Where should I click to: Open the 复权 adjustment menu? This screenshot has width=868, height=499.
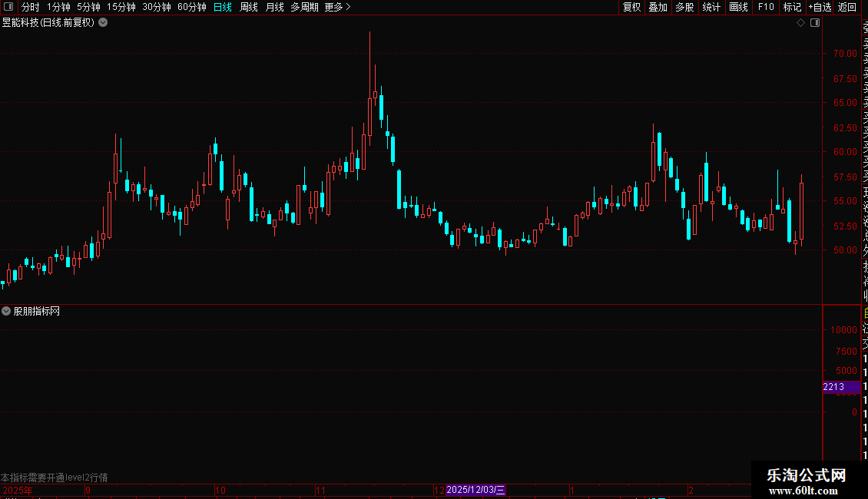click(x=631, y=7)
